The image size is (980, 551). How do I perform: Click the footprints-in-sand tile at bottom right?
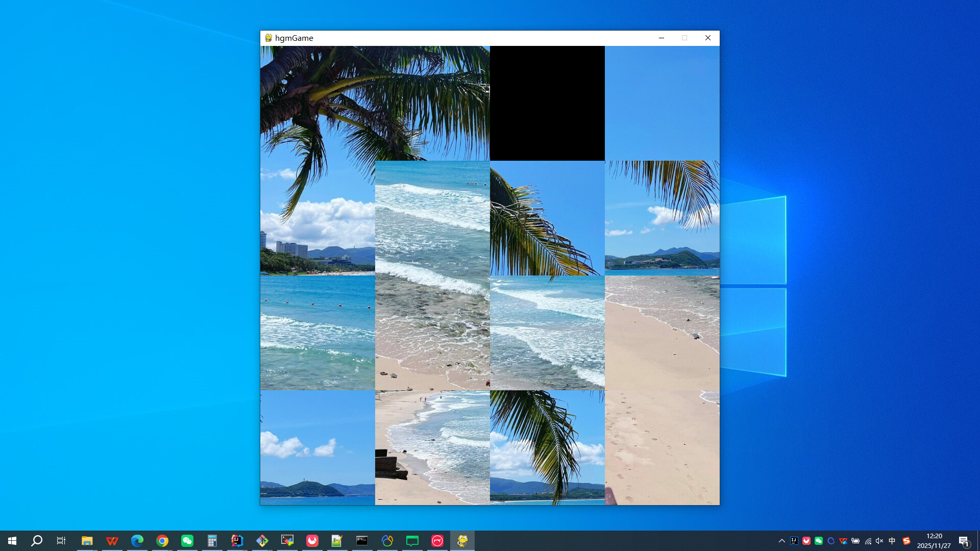coord(661,448)
